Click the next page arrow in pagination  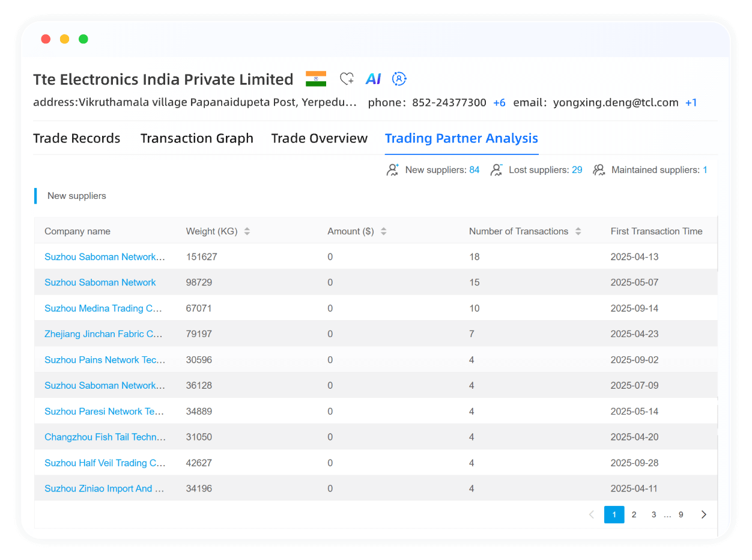coord(703,514)
